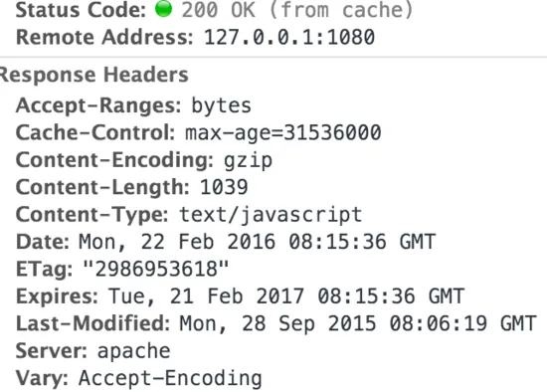The image size is (547, 392).
Task: Click the Content-Type header label
Action: pyautogui.click(x=92, y=215)
